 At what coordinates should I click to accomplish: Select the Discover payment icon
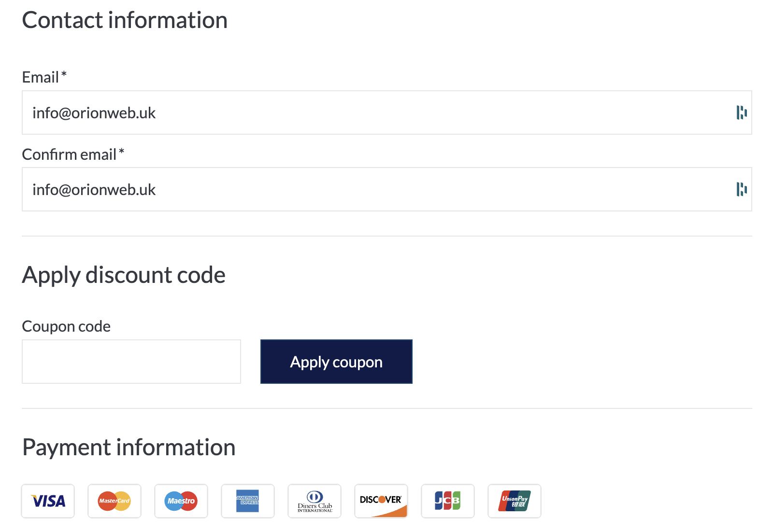point(381,501)
